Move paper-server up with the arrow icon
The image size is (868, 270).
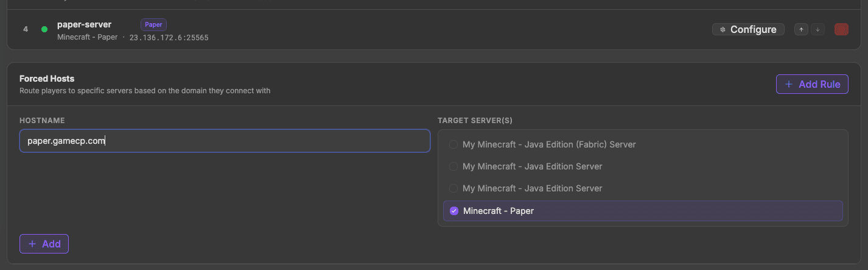click(x=801, y=29)
